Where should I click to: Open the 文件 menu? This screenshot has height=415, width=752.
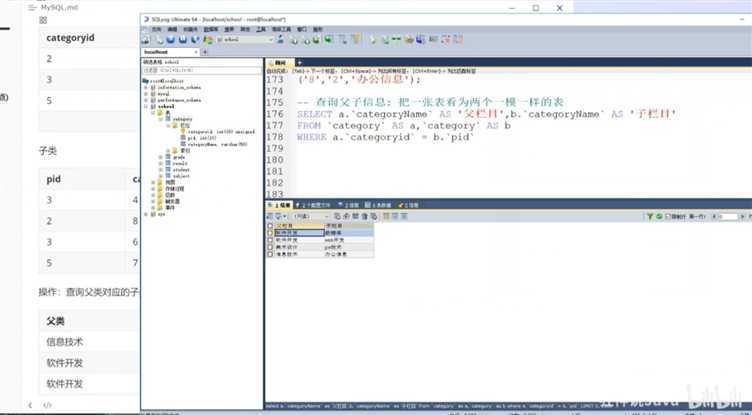[x=156, y=29]
